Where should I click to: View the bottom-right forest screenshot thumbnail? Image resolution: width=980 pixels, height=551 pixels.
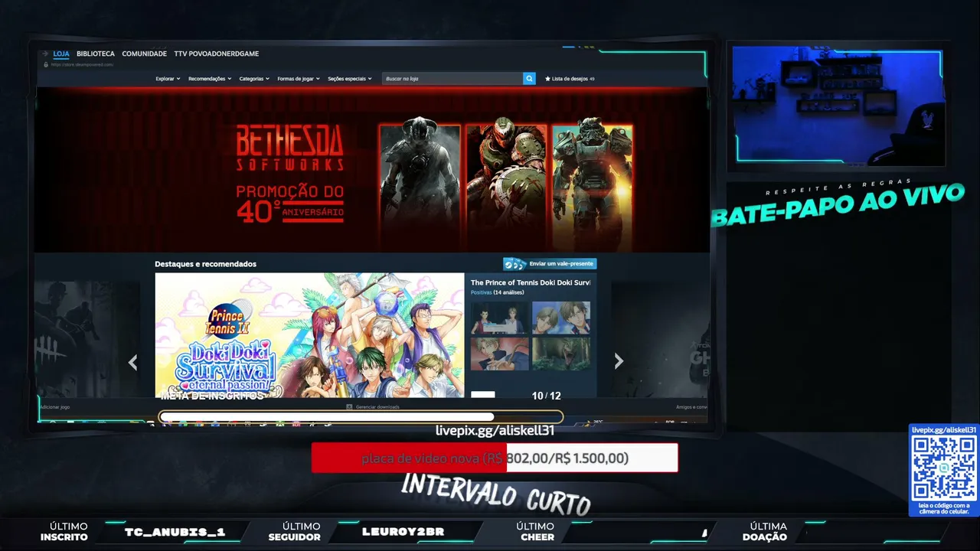(561, 354)
